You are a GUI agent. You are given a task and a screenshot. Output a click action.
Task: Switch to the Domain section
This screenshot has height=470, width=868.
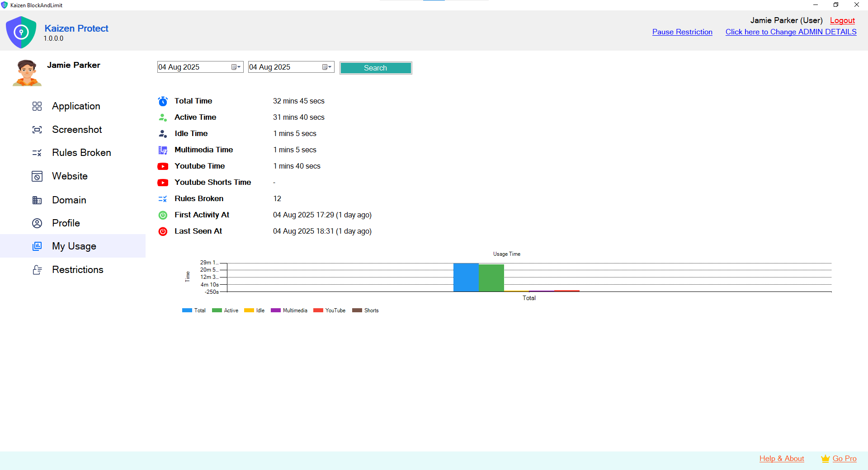pos(69,200)
